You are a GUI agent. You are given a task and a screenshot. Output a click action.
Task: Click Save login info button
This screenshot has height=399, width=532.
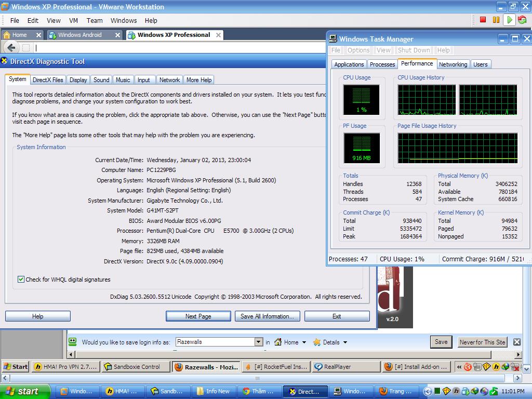(441, 342)
